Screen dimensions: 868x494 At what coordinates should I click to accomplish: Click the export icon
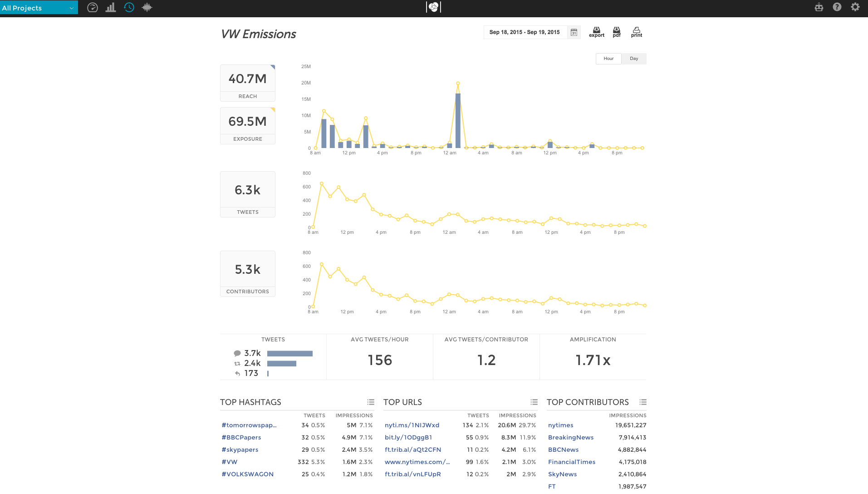pyautogui.click(x=597, y=32)
